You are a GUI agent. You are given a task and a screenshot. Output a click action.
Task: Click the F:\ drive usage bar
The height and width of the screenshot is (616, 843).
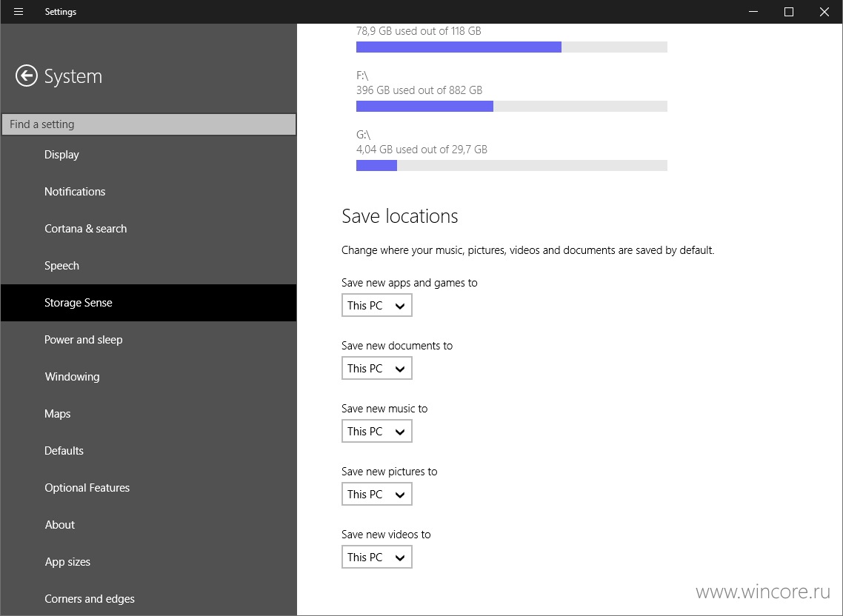(512, 107)
